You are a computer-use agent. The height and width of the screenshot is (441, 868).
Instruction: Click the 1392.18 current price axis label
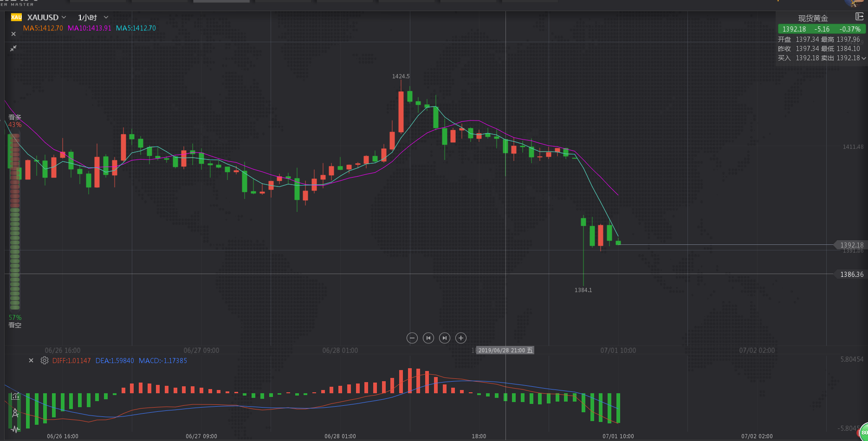coord(851,245)
